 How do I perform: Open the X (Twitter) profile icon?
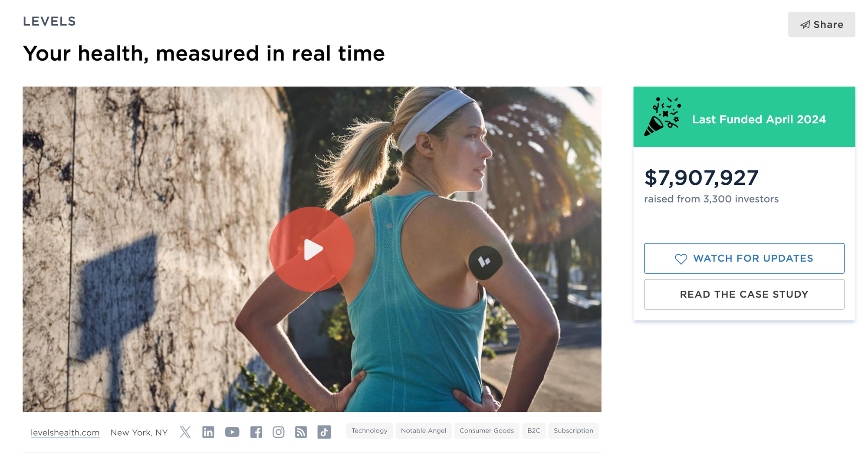coord(185,432)
